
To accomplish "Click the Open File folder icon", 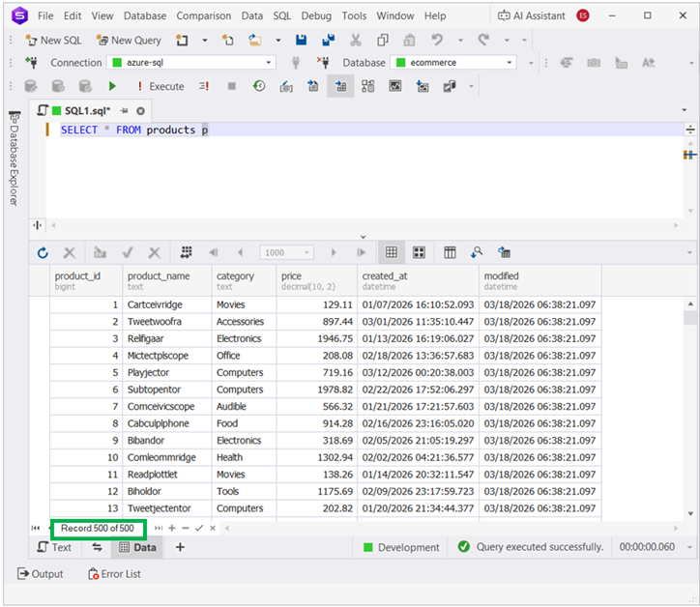I will pyautogui.click(x=255, y=41).
